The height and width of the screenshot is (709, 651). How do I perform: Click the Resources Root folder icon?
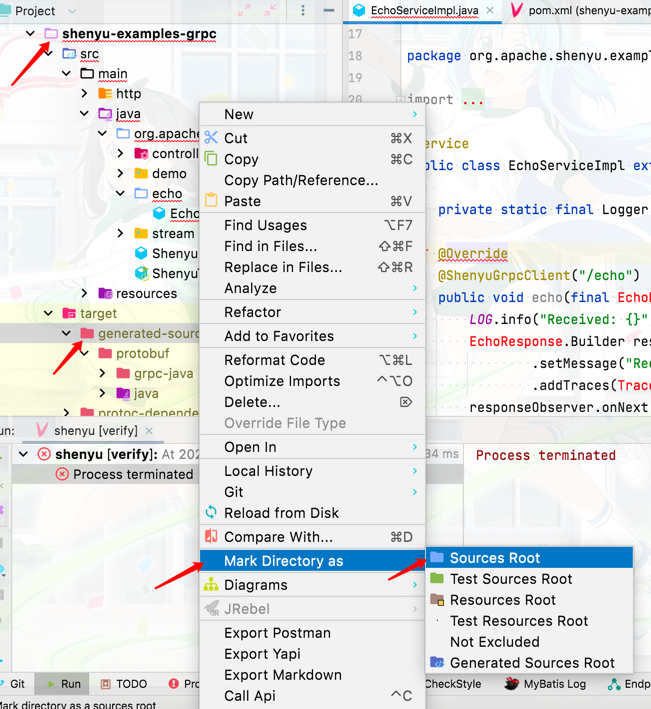click(x=437, y=600)
